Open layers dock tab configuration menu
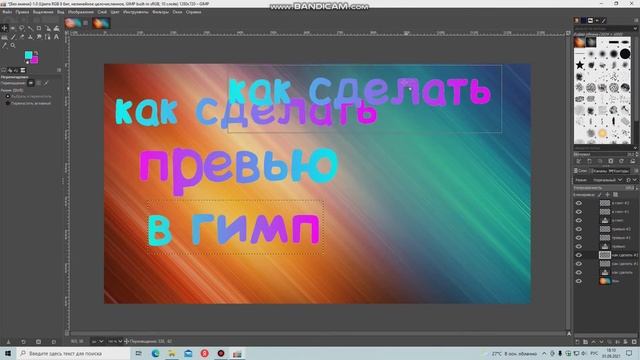This screenshot has height=360, width=640. [636, 171]
